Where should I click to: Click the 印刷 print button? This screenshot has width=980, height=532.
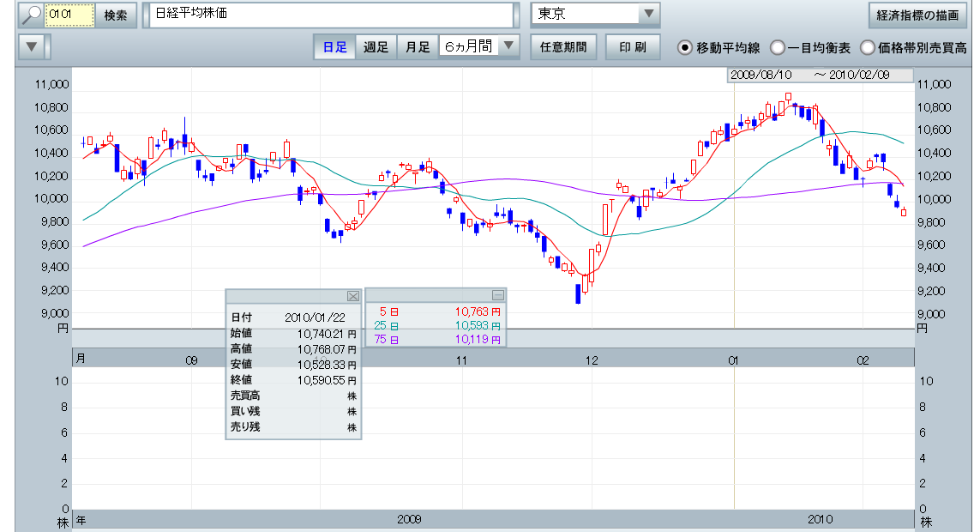pos(633,47)
